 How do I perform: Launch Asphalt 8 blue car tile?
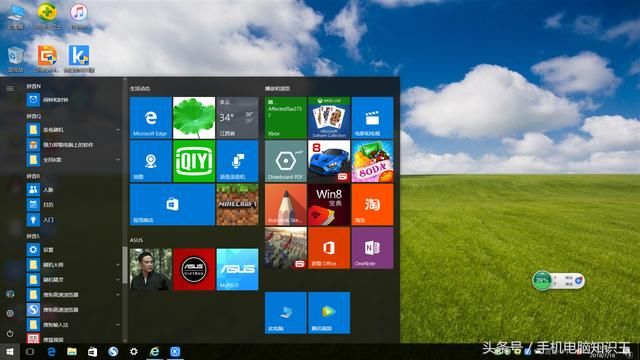coord(329,161)
